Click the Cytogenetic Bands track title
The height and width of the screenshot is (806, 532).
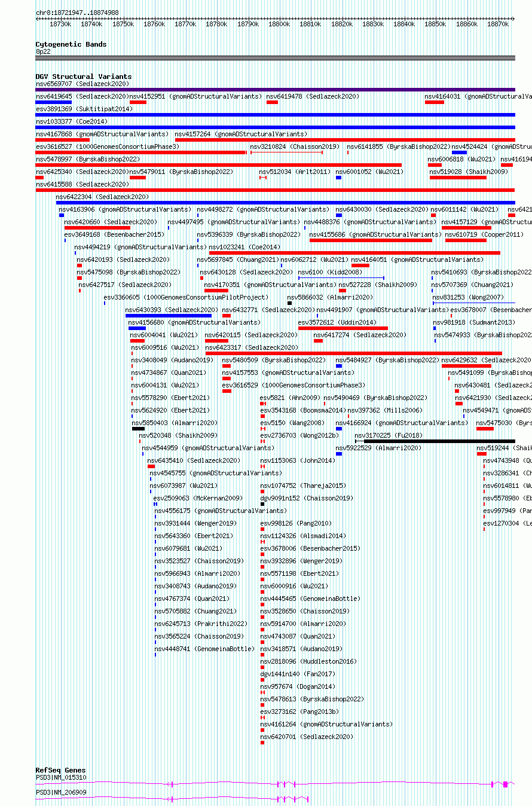point(71,44)
